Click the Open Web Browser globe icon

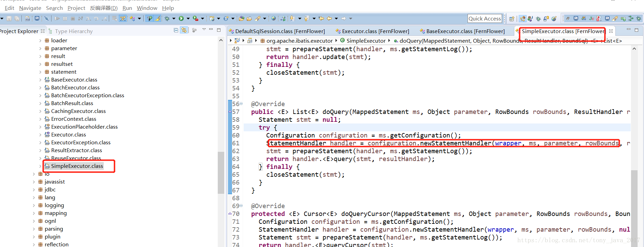[x=273, y=18]
